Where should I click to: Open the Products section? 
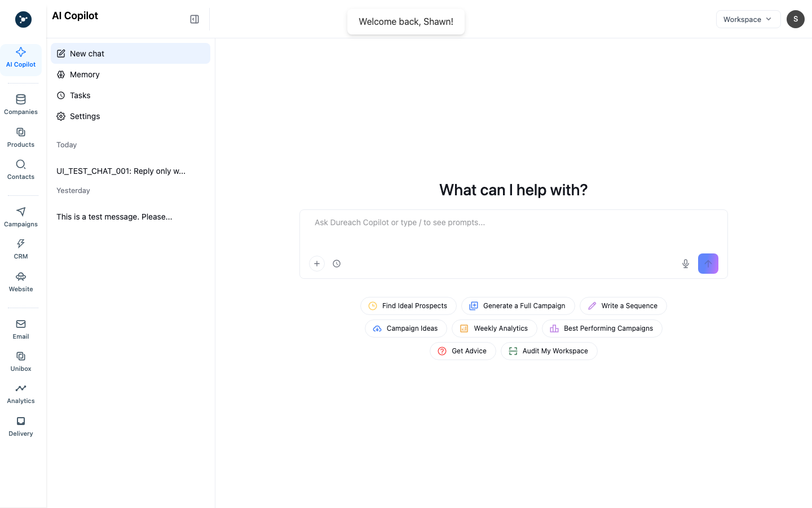pos(21,138)
